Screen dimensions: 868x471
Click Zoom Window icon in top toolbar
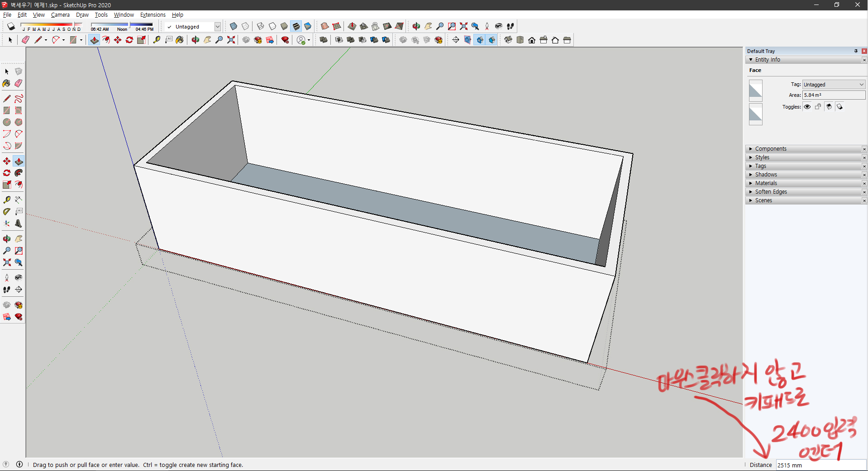(x=452, y=26)
